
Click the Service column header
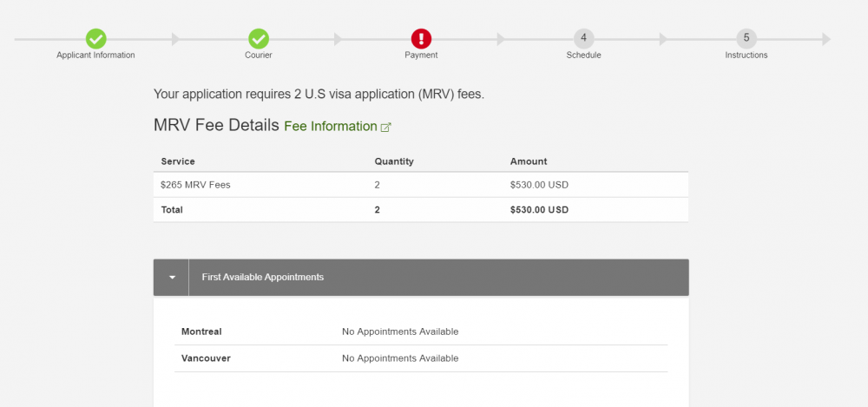[178, 161]
